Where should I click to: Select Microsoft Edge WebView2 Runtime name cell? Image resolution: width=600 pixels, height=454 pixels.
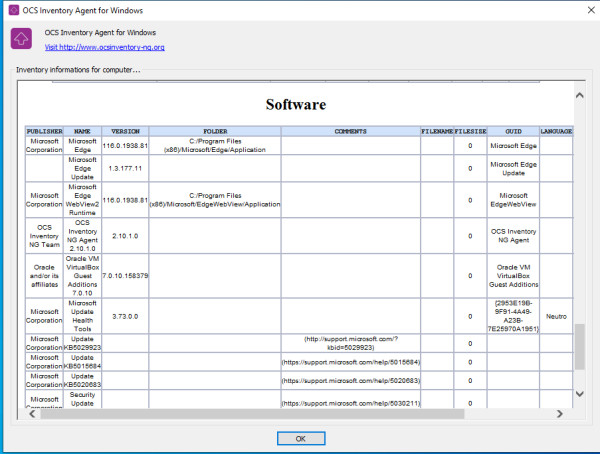tap(82, 200)
